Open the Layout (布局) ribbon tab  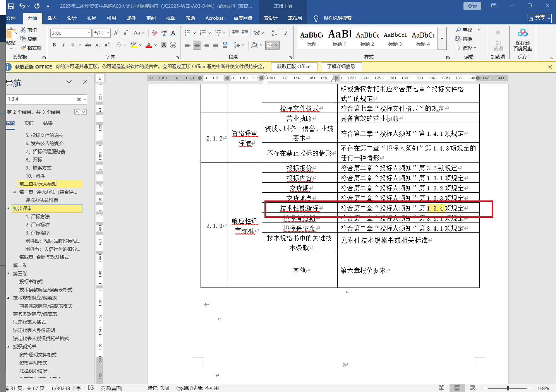pyautogui.click(x=91, y=18)
